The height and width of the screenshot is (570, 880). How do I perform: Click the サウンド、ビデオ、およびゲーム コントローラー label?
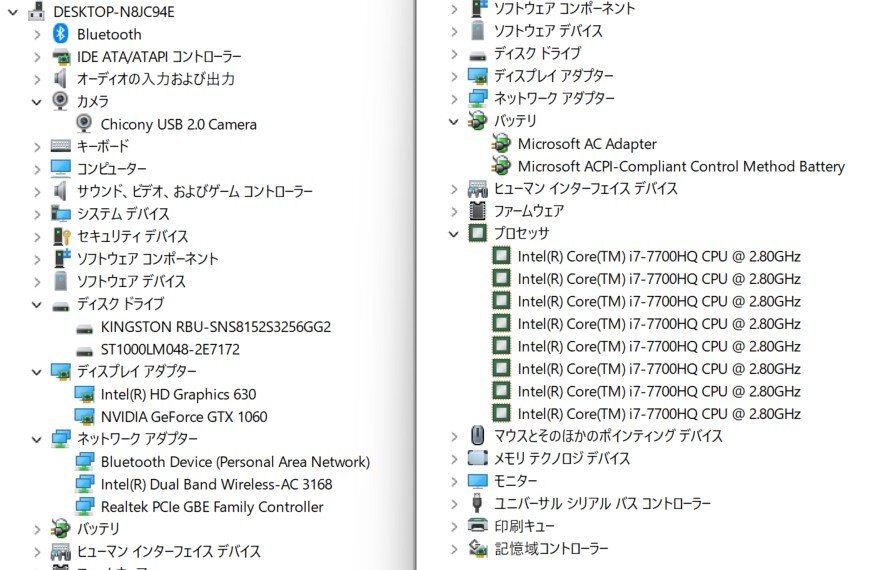coord(195,192)
